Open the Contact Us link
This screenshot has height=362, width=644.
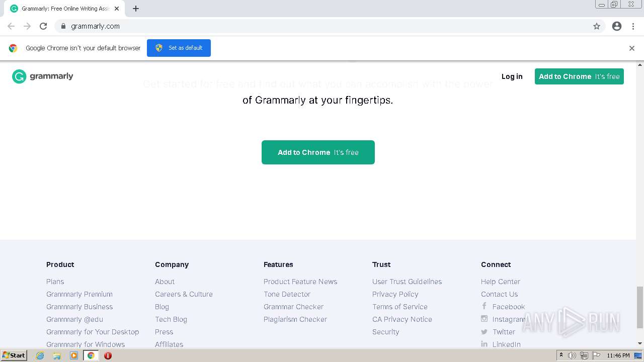coord(499,294)
